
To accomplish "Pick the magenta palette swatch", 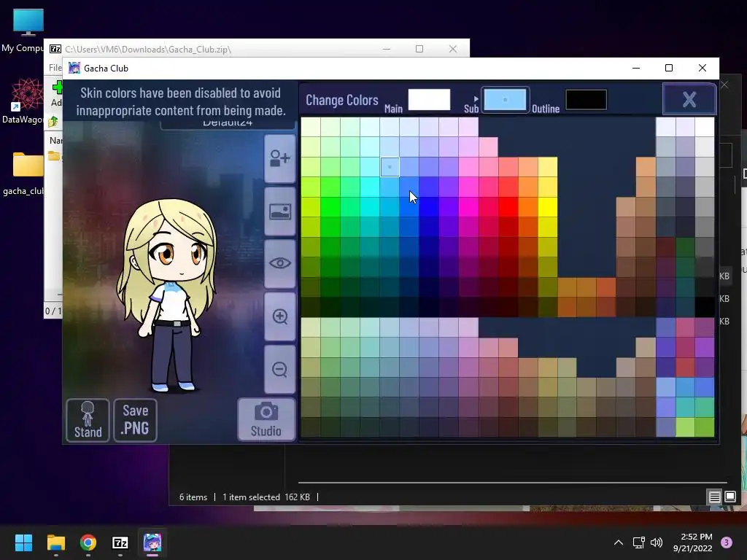I will pyautogui.click(x=469, y=206).
